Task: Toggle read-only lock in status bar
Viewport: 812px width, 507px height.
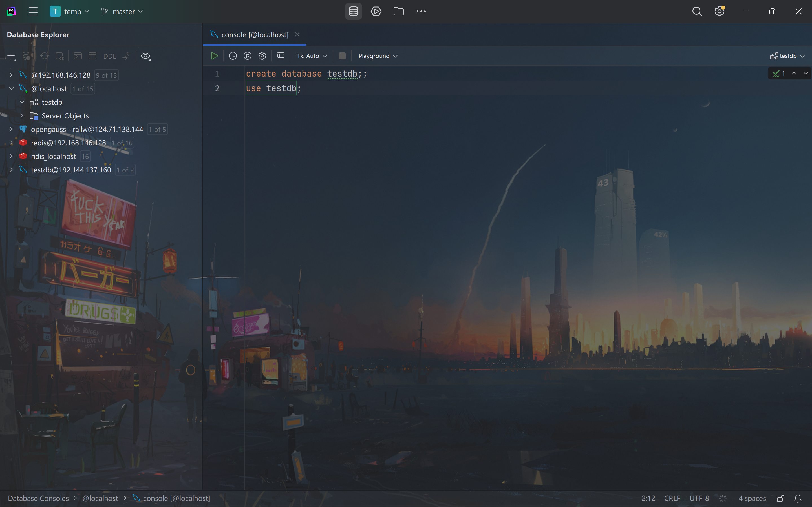Action: [780, 498]
